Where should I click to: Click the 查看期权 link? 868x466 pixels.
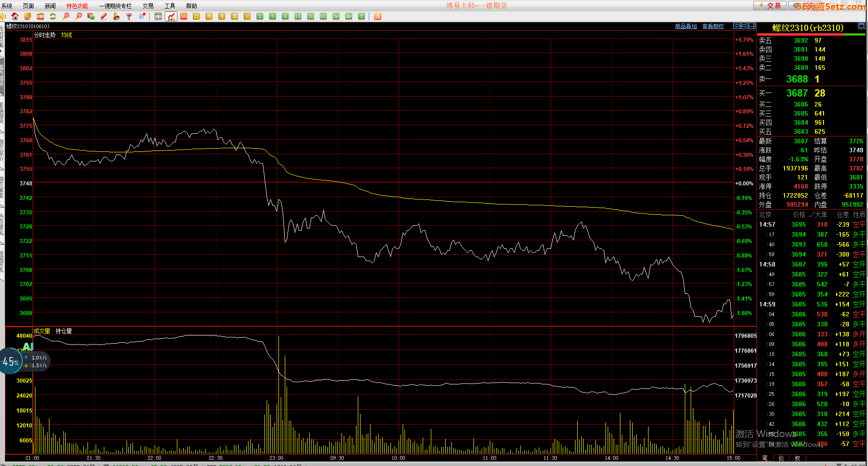[x=713, y=26]
